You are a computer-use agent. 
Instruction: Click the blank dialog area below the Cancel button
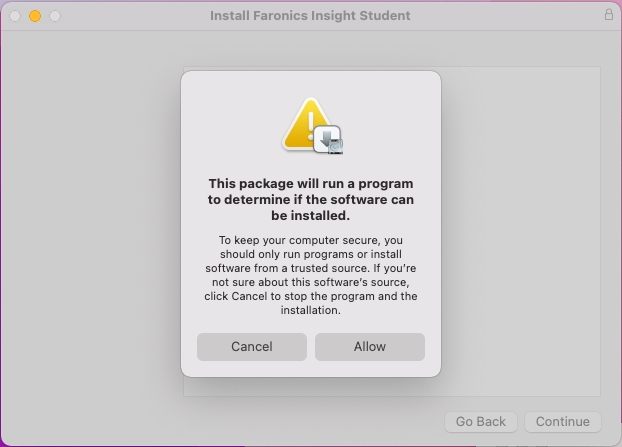pos(251,368)
